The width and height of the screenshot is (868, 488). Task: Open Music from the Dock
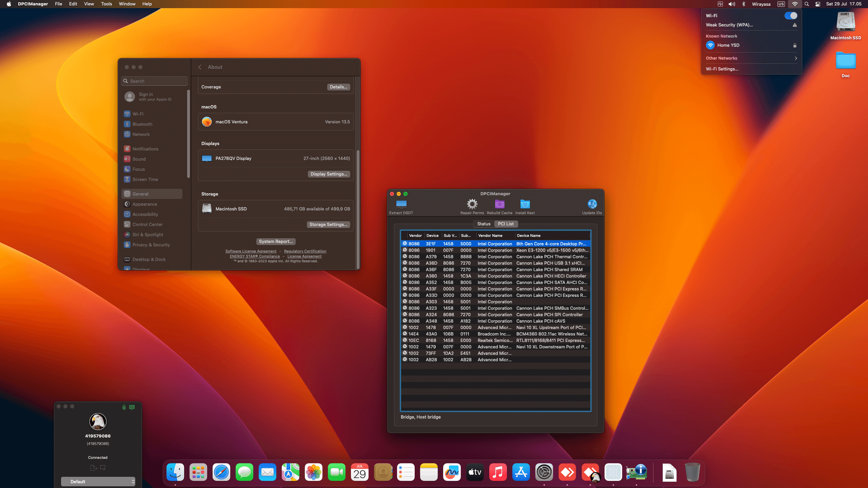click(x=498, y=472)
